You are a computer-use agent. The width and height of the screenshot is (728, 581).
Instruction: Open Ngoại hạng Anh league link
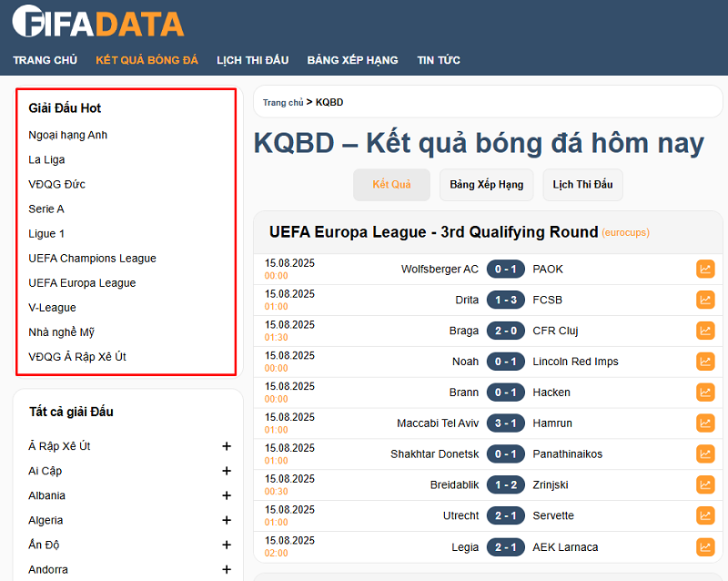(68, 135)
